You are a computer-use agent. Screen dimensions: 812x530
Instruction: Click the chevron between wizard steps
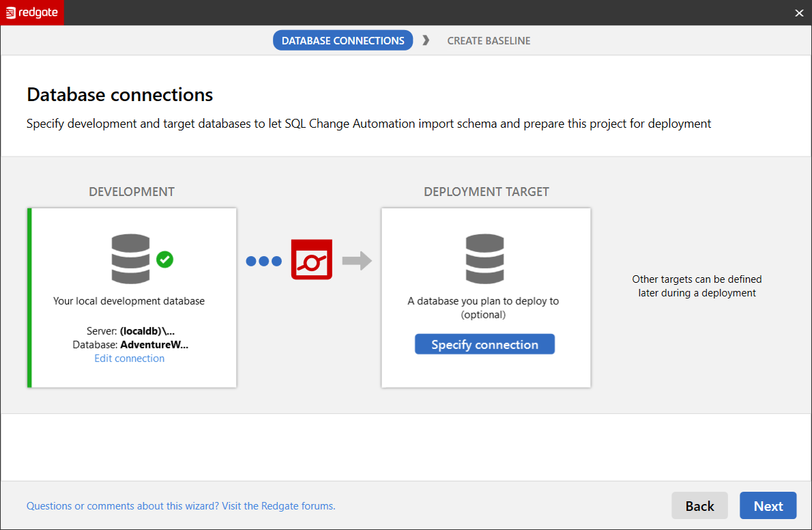tap(426, 40)
